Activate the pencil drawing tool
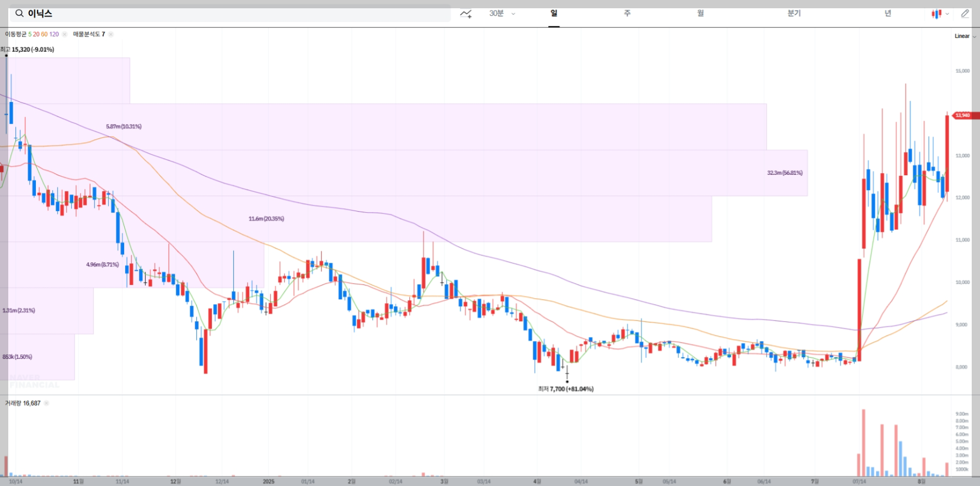980x486 pixels. coord(965,14)
